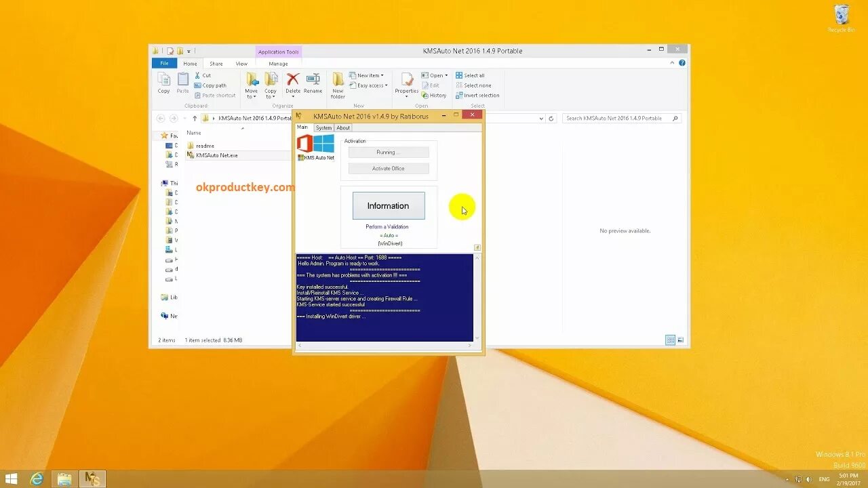The image size is (868, 488).
Task: Click Edit in the Open group
Action: [431, 85]
